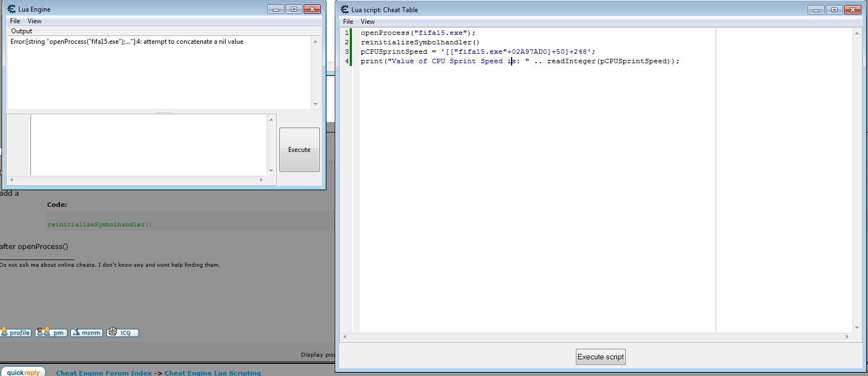Open the View menu in Lua Engine

[34, 21]
